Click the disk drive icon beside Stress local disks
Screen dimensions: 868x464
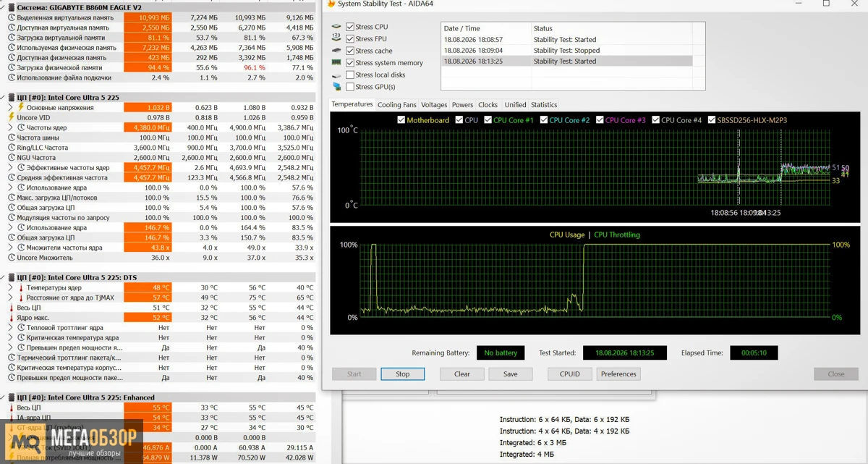point(336,75)
